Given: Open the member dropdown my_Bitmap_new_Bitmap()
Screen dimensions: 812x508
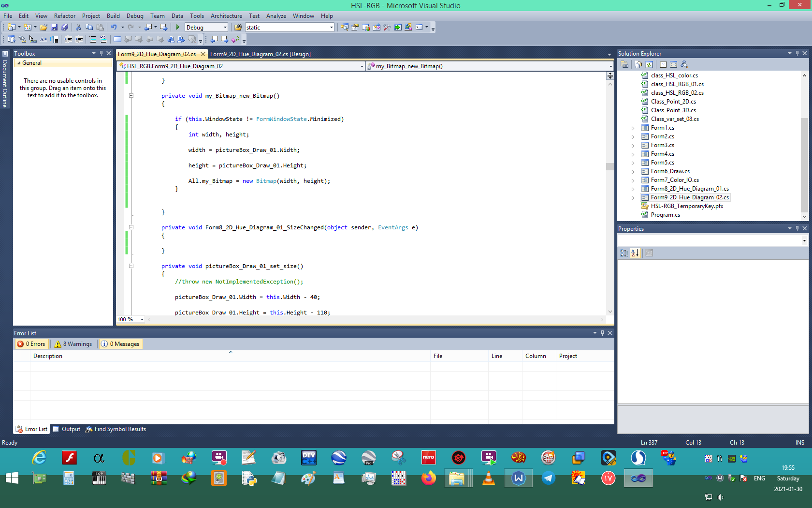Looking at the screenshot, I should (x=610, y=66).
